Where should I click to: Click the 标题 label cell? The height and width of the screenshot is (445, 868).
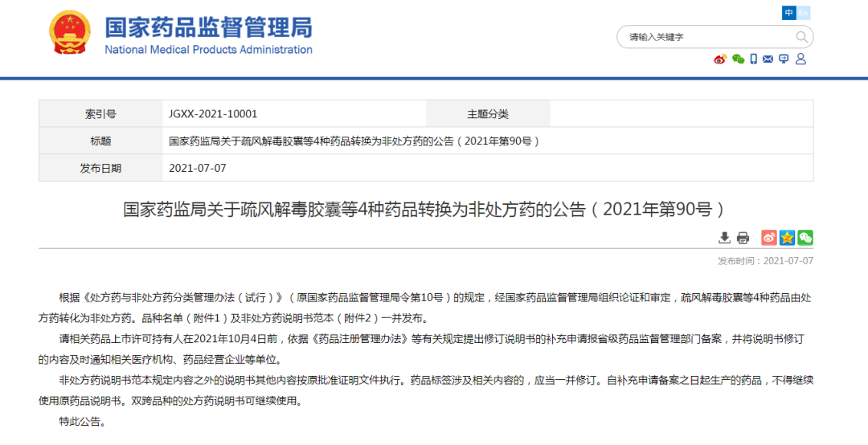[100, 141]
